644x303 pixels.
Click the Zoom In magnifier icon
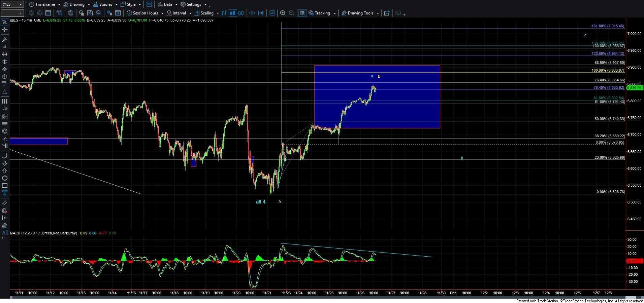point(283,13)
